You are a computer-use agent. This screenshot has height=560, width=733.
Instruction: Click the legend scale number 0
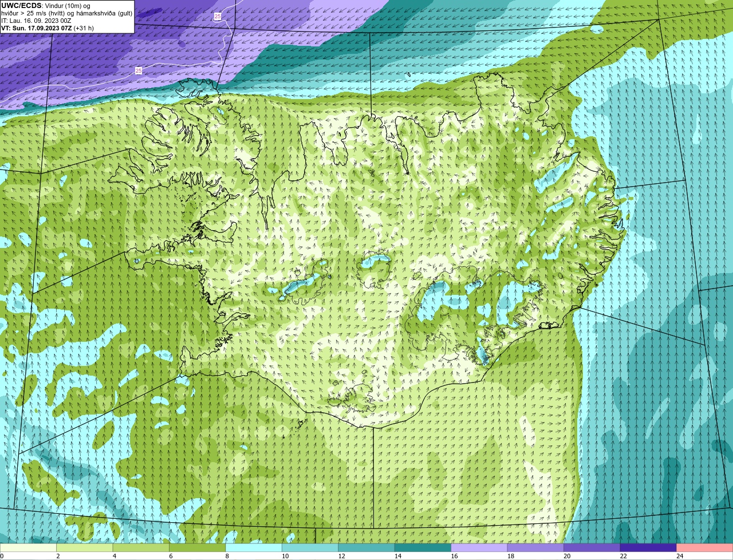(2, 556)
